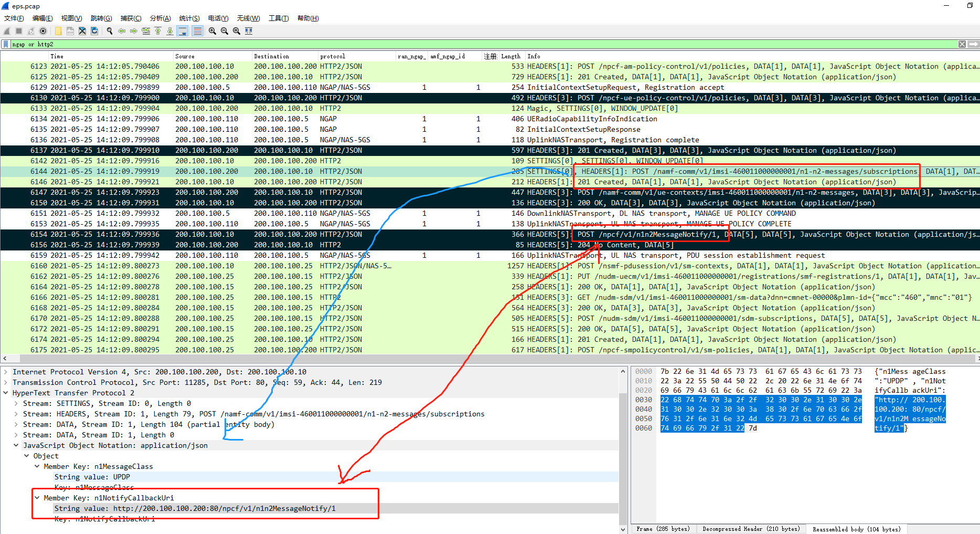Apply the display filter arrow
Viewport: 980px width, 534px height.
pos(974,44)
